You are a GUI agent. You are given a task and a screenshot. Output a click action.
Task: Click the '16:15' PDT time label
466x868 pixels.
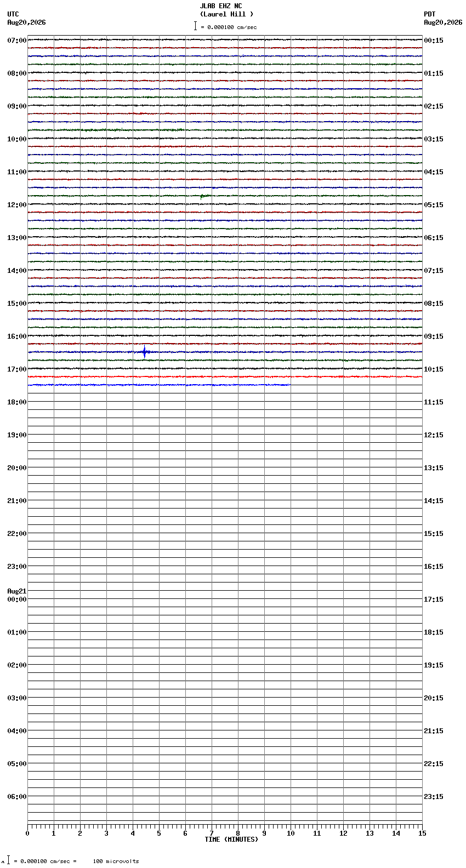pyautogui.click(x=434, y=567)
